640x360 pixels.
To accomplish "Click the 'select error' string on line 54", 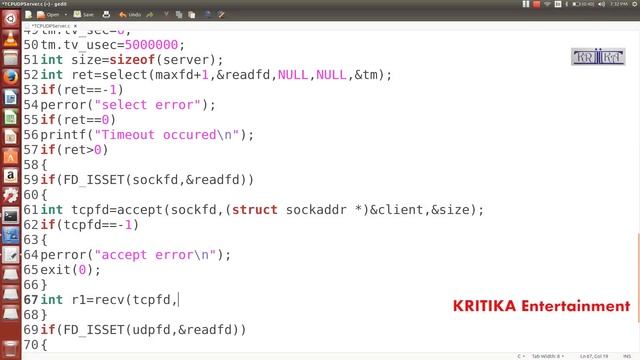I will [148, 105].
